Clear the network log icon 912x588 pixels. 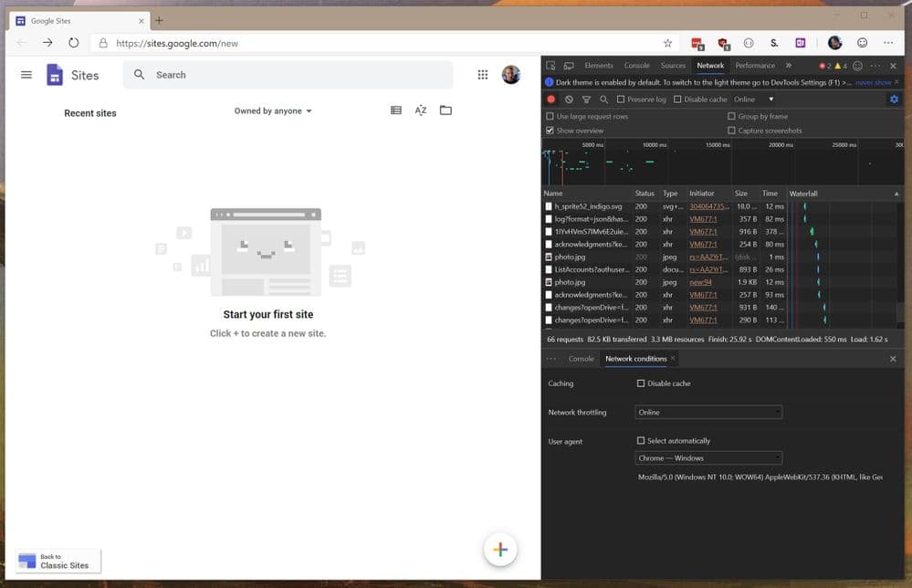(569, 100)
